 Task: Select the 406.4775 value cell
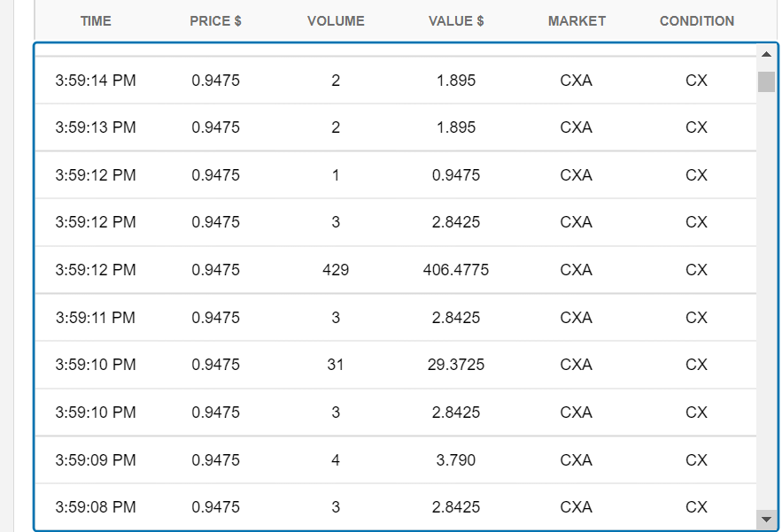456,270
